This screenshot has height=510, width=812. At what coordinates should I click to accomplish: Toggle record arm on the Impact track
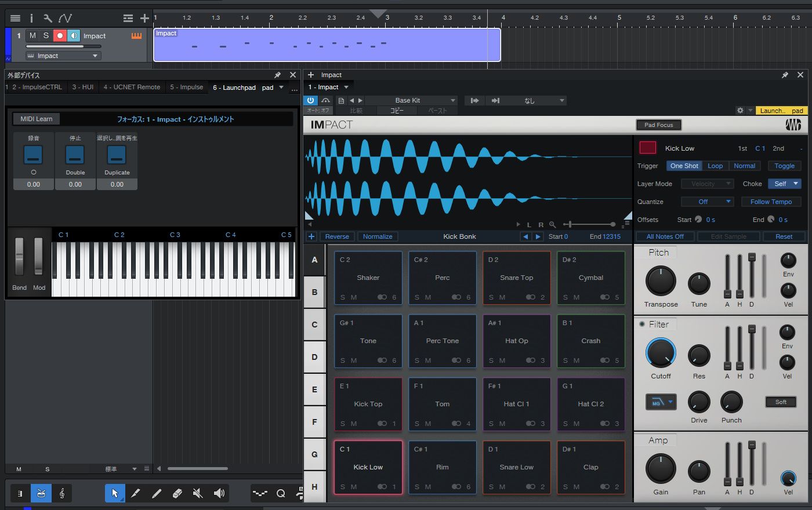tap(60, 36)
